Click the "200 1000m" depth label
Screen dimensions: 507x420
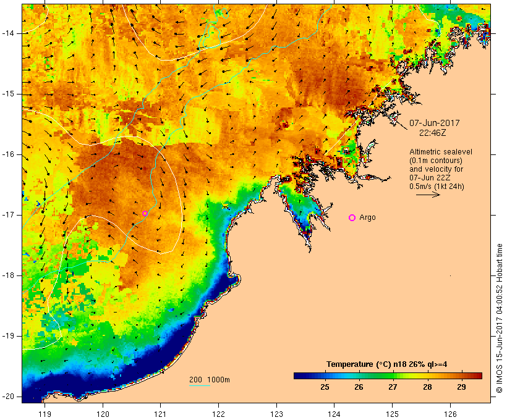(x=210, y=380)
